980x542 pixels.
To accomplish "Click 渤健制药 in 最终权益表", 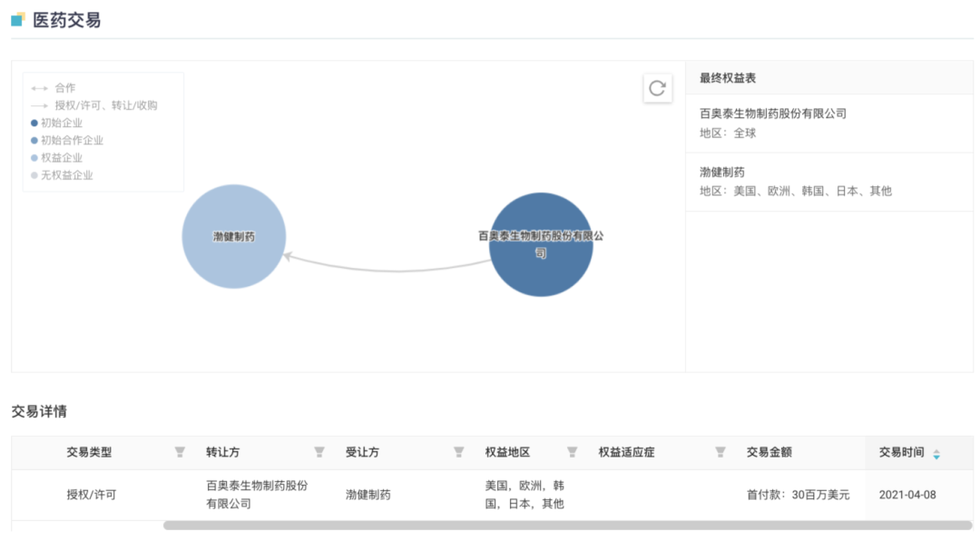I will (x=722, y=172).
